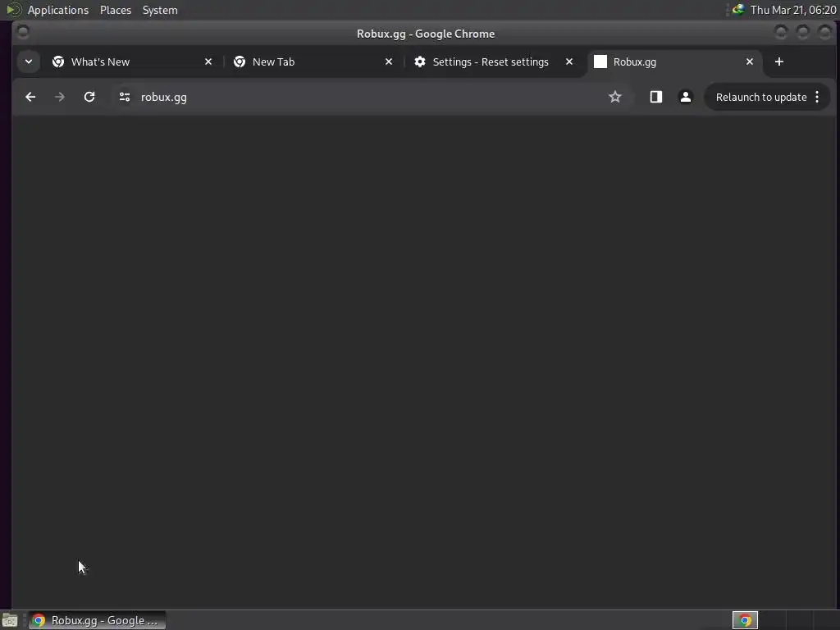This screenshot has height=630, width=840.
Task: Go back to the previous page
Action: [x=30, y=97]
